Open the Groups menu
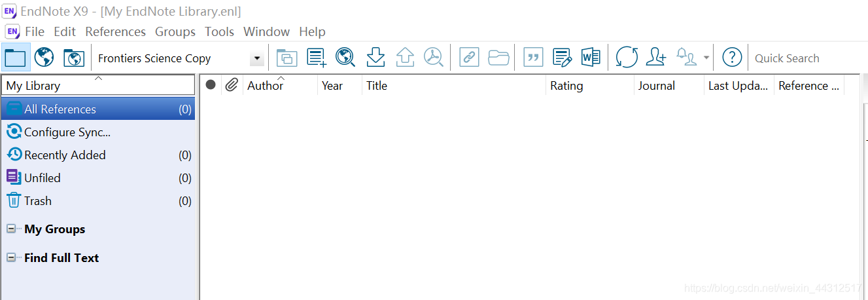 (x=175, y=31)
